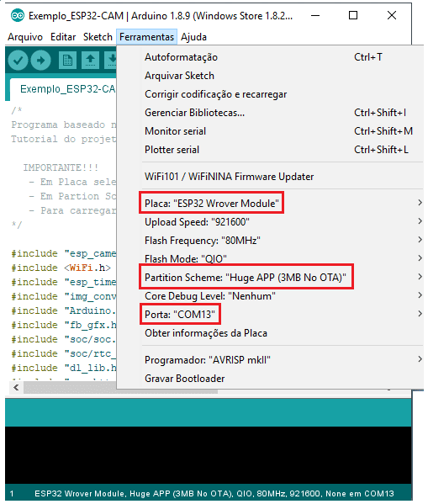Close the Arduino window
428x504 pixels.
(392, 15)
